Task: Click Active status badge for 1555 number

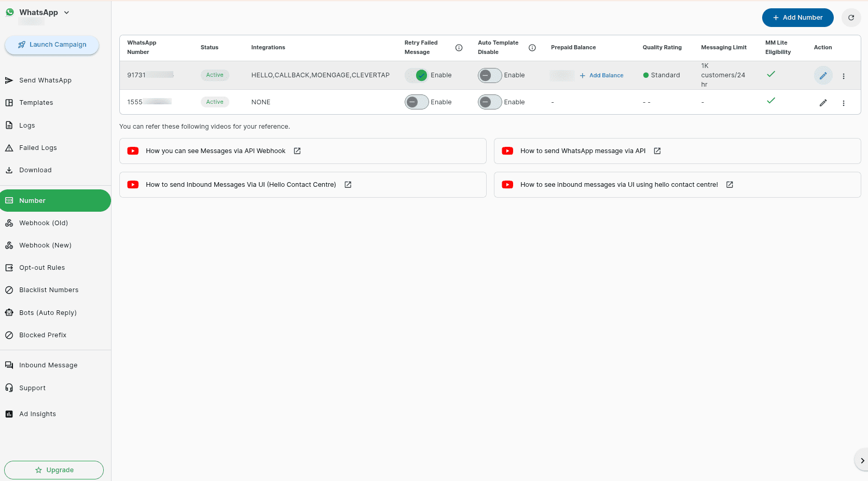Action: 215,102
